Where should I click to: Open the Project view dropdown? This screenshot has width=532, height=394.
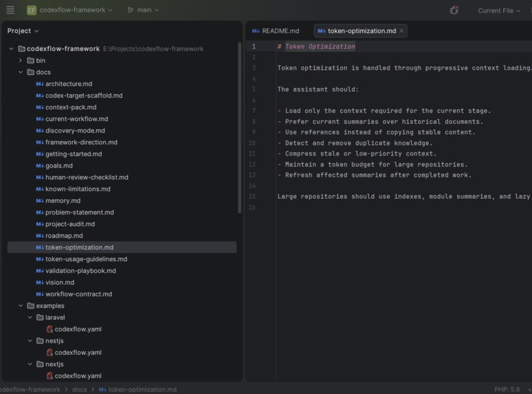[x=23, y=31]
